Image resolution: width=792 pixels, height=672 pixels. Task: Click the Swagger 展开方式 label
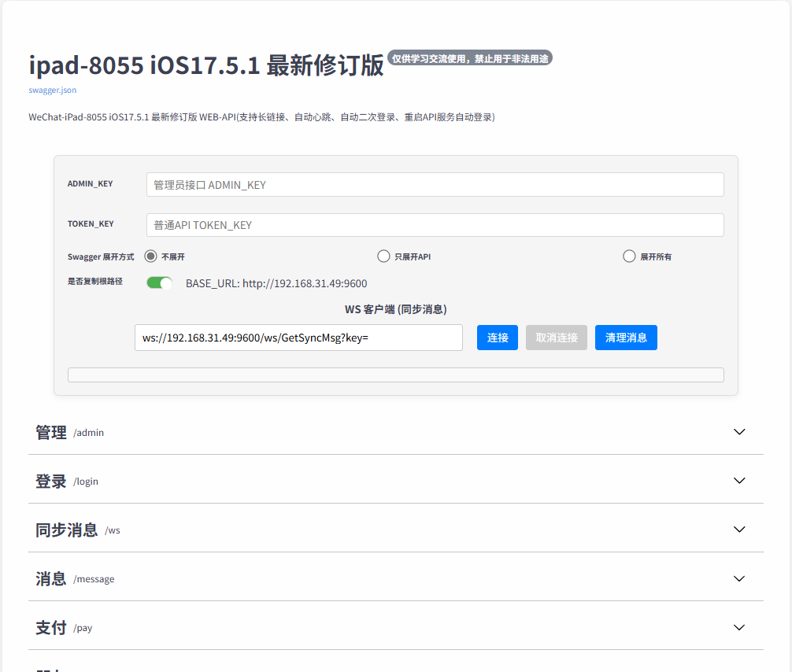[101, 257]
